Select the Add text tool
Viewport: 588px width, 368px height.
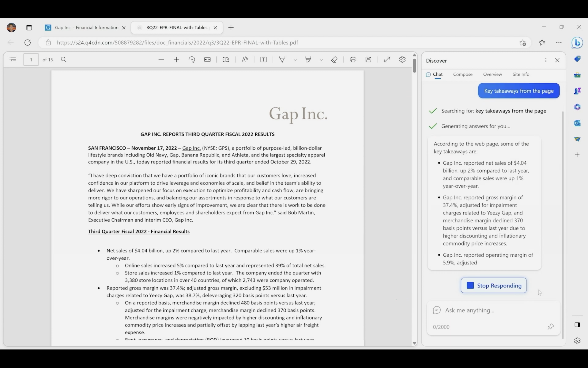[x=263, y=60]
